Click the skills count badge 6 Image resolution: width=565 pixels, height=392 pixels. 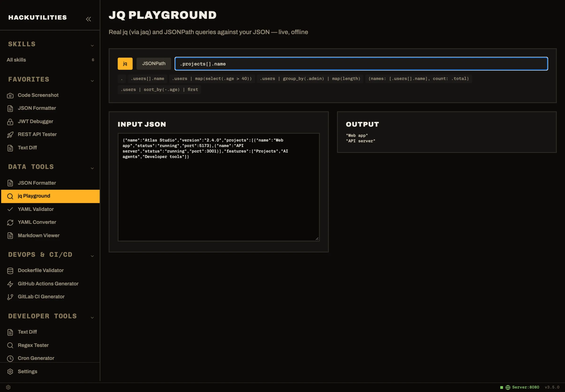(93, 60)
